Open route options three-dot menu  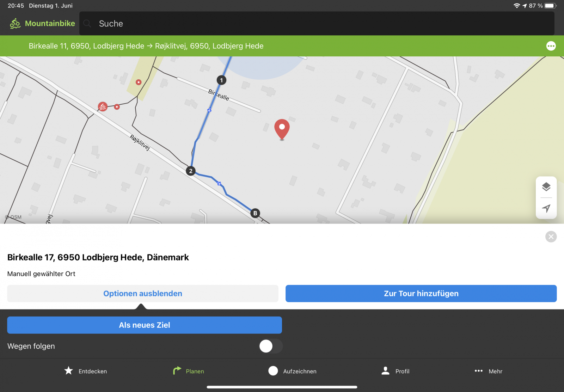[551, 46]
